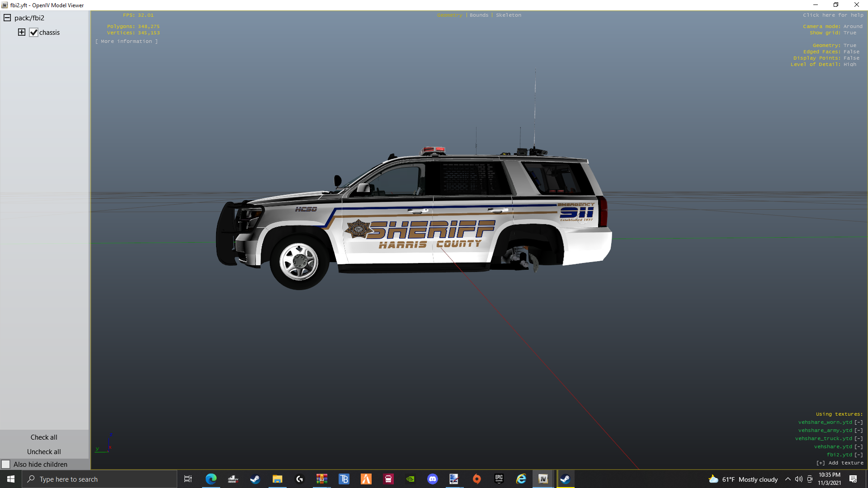Switch to the Bounds view tab
Image resolution: width=868 pixels, height=488 pixels.
[479, 15]
